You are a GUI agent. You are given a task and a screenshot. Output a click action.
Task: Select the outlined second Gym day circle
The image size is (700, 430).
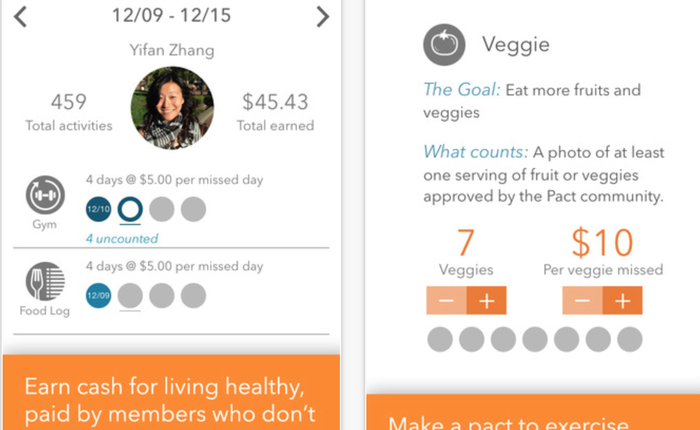(131, 209)
